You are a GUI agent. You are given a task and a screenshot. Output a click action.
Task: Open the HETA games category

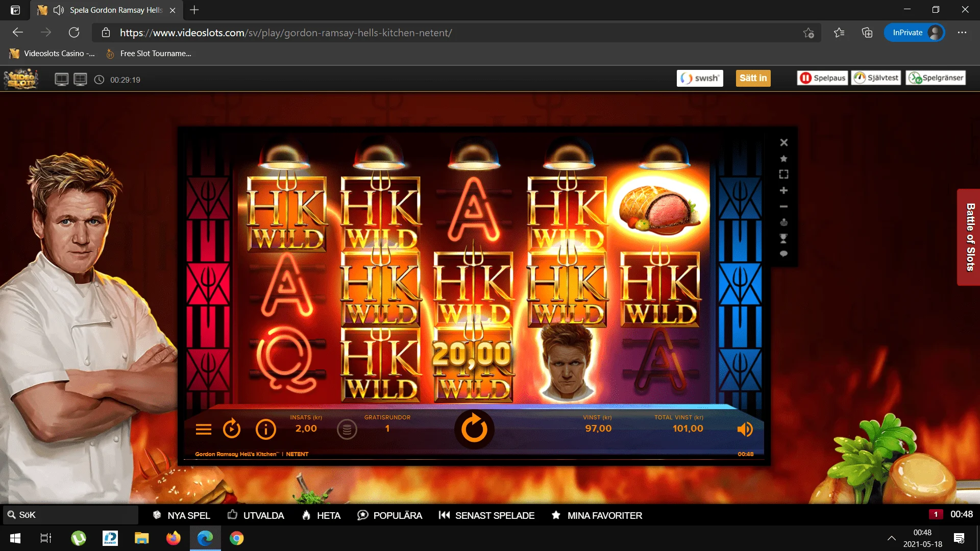click(x=321, y=515)
